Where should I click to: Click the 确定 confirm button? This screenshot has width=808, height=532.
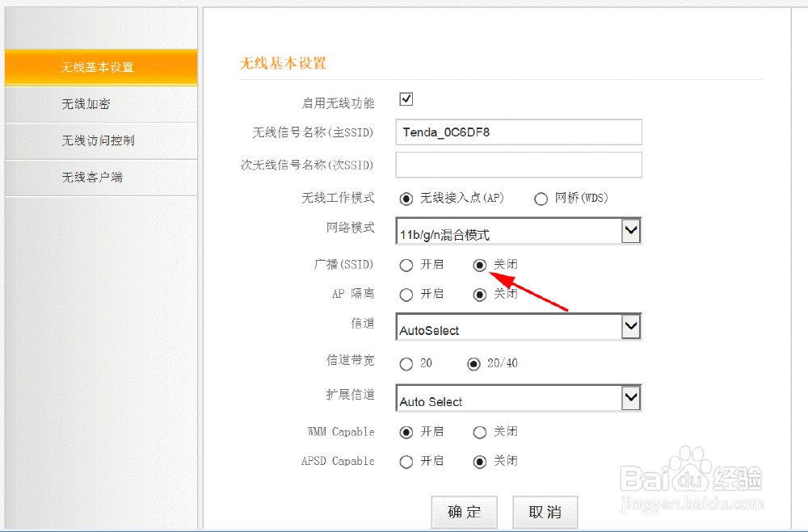pyautogui.click(x=465, y=511)
